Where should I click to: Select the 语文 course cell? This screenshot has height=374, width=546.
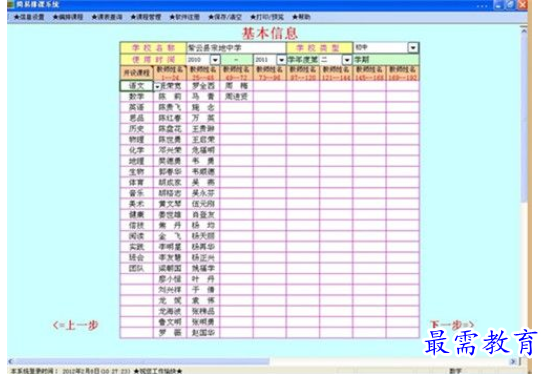pos(136,86)
